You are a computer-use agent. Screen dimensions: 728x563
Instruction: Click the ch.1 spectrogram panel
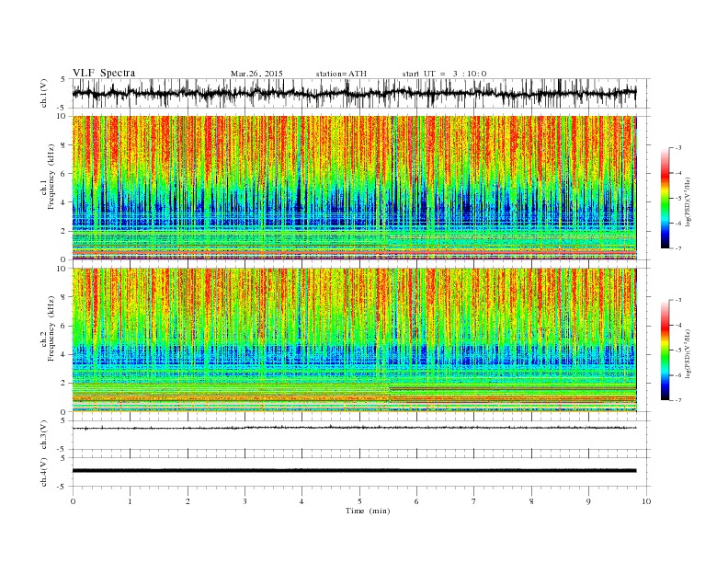click(x=355, y=188)
